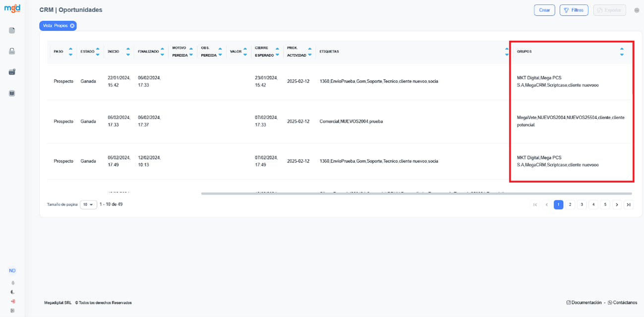Sort by the GRUPOS column arrows
The width and height of the screenshot is (644, 317).
[x=622, y=52]
